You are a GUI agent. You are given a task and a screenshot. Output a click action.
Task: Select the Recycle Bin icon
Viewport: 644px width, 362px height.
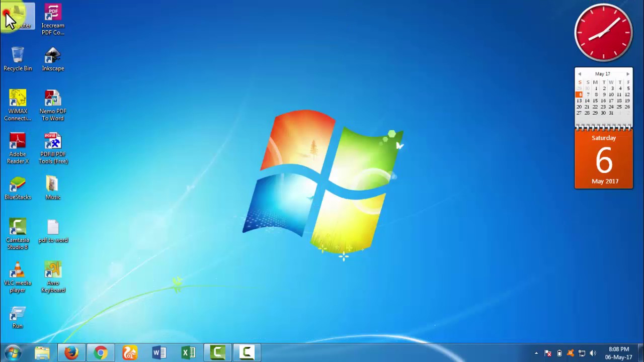[x=18, y=59]
